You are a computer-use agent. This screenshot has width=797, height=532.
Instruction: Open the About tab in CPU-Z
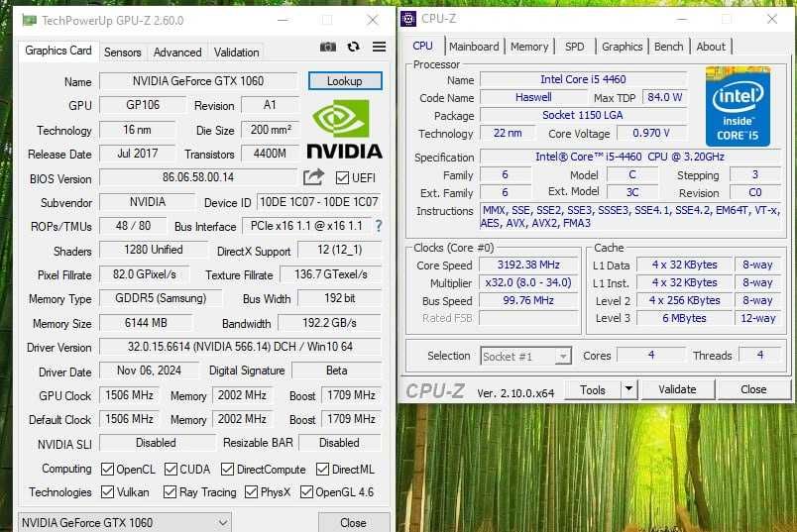click(711, 47)
